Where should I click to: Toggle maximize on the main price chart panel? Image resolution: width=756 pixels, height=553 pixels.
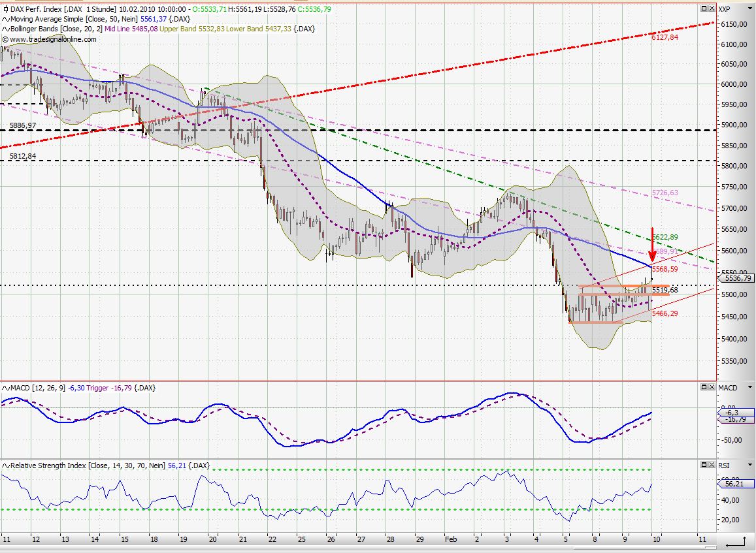[x=704, y=9]
